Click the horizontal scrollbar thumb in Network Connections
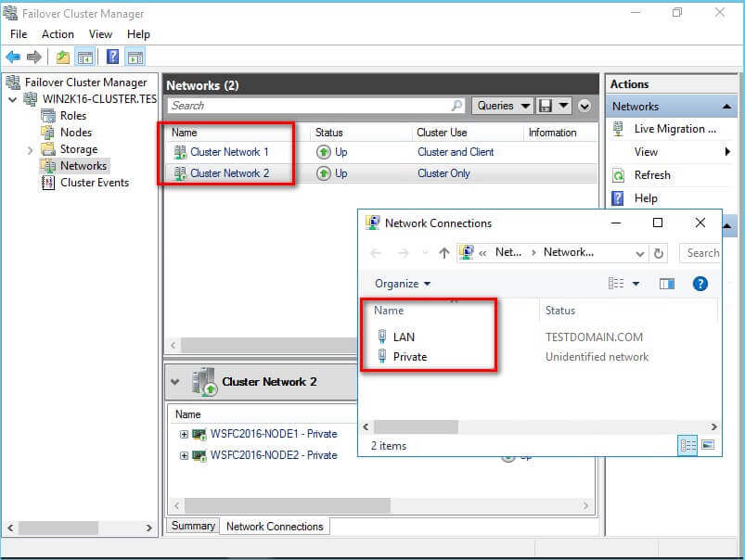The width and height of the screenshot is (745, 560). [416, 426]
